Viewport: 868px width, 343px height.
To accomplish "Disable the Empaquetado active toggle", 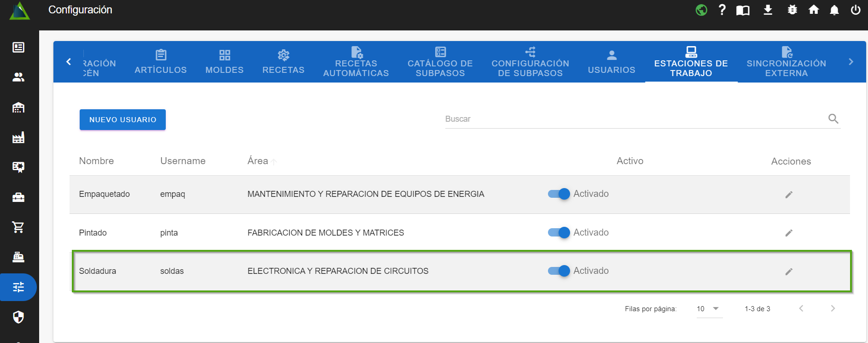I will (559, 194).
